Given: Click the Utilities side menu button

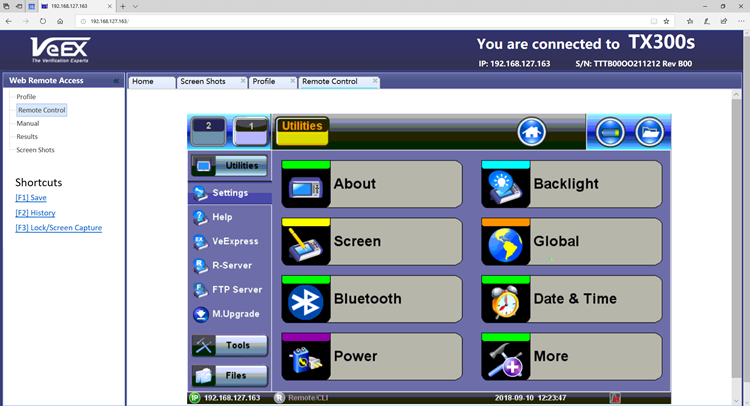Looking at the screenshot, I should tap(230, 165).
